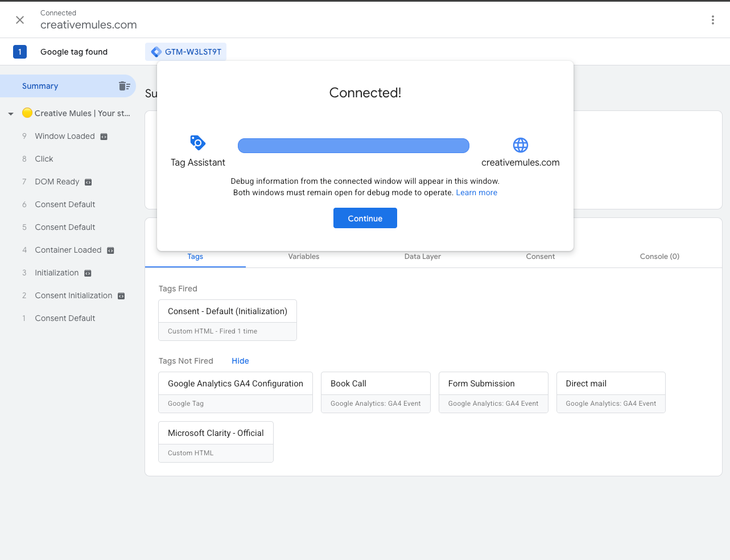The image size is (730, 560).
Task: Open Consent Default event number 1
Action: click(65, 318)
